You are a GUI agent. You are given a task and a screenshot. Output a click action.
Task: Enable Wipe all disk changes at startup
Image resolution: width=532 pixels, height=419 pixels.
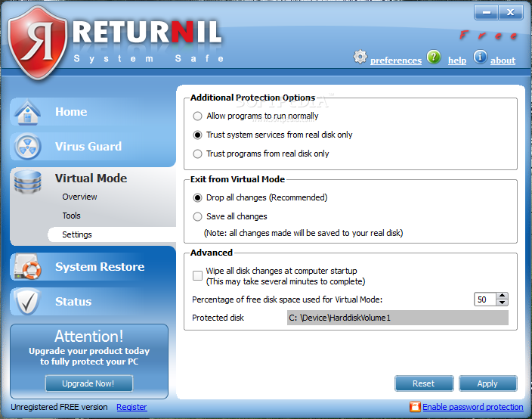tap(197, 276)
